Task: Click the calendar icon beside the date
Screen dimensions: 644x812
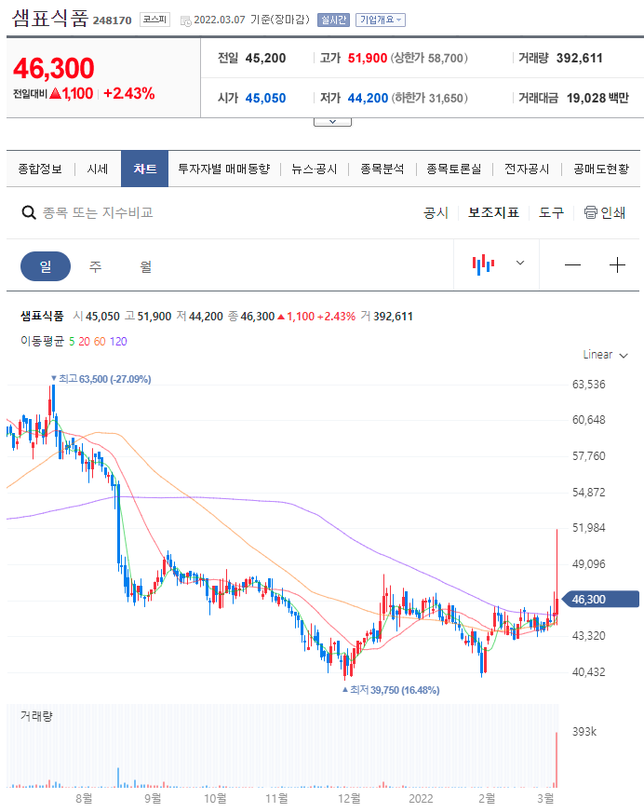Action: [x=185, y=20]
